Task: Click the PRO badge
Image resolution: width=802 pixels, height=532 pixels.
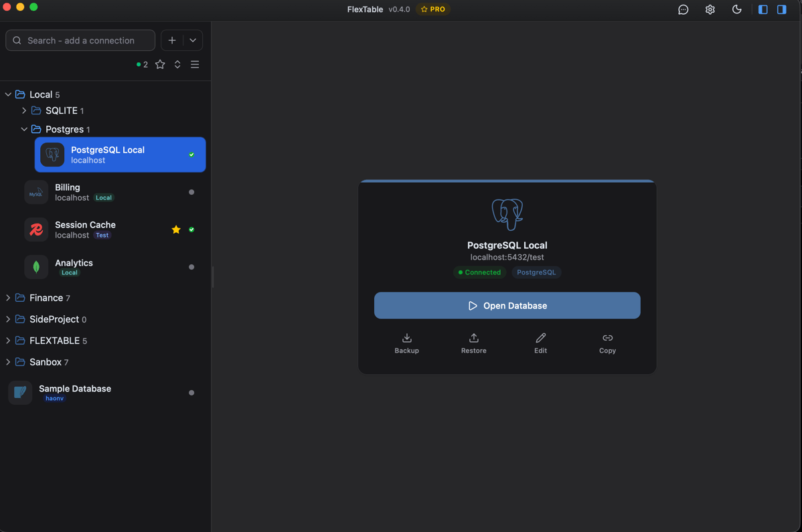Action: click(x=432, y=9)
